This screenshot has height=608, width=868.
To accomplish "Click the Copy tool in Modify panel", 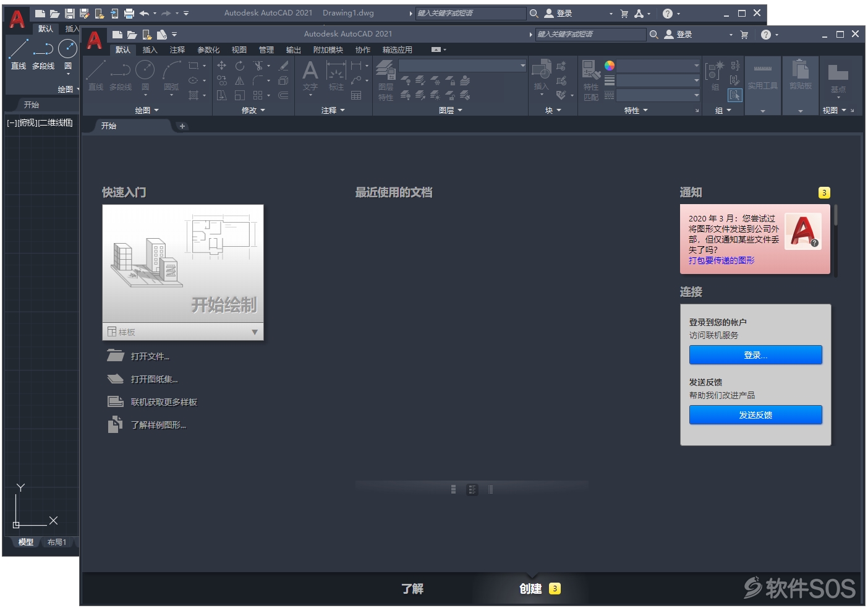I will click(x=221, y=80).
